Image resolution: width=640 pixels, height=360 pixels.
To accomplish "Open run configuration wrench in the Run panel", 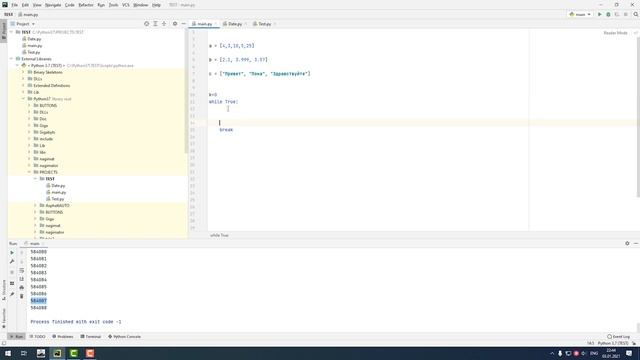I will 12,262.
